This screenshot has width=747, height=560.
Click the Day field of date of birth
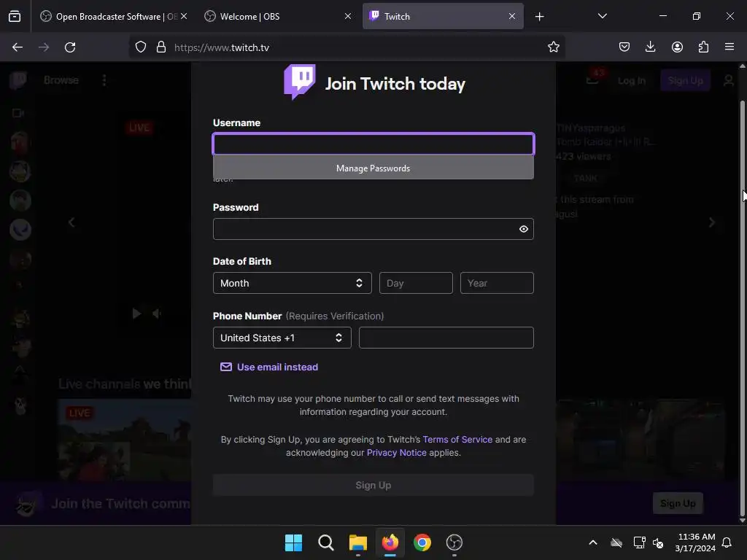416,283
